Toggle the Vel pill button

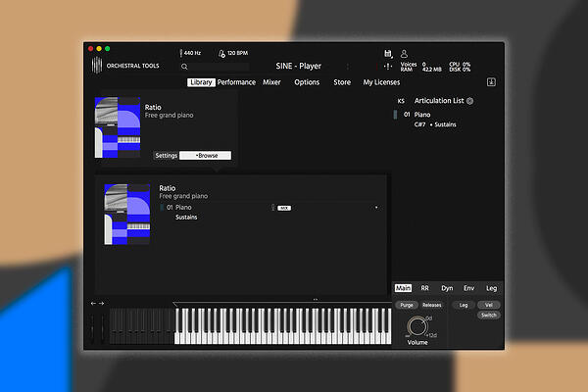point(489,305)
